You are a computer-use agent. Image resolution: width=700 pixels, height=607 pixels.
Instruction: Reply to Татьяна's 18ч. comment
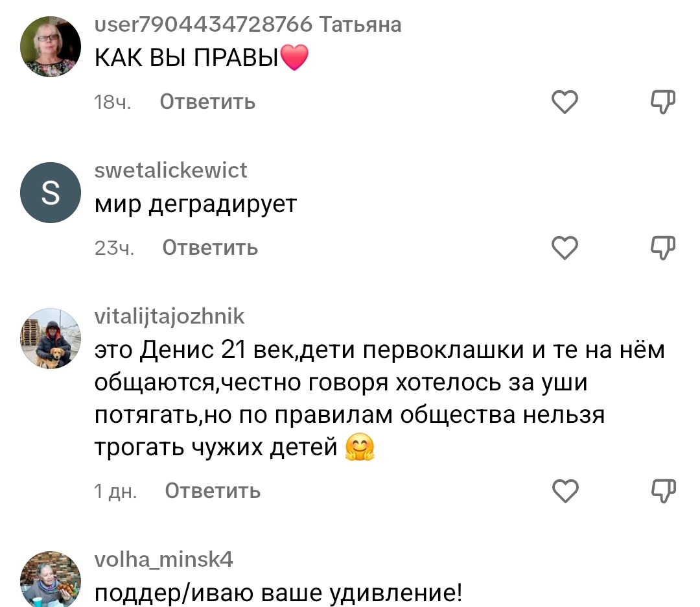click(207, 102)
